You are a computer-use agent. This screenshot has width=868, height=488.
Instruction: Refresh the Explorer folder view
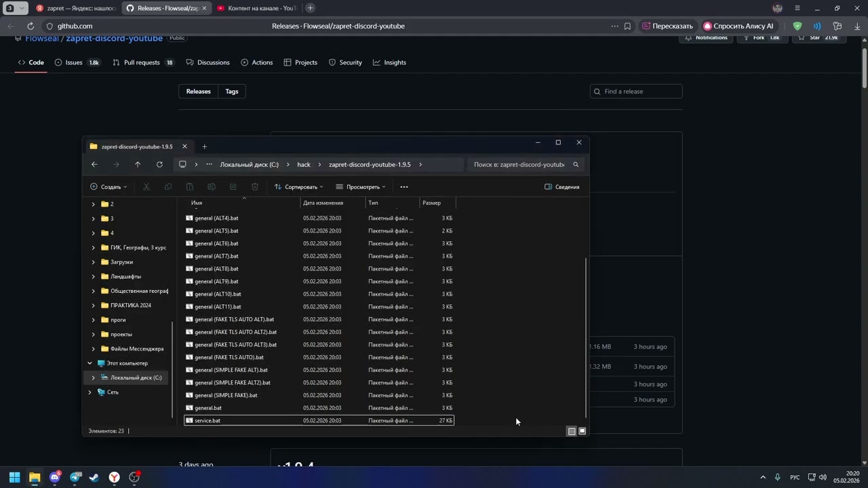[159, 165]
